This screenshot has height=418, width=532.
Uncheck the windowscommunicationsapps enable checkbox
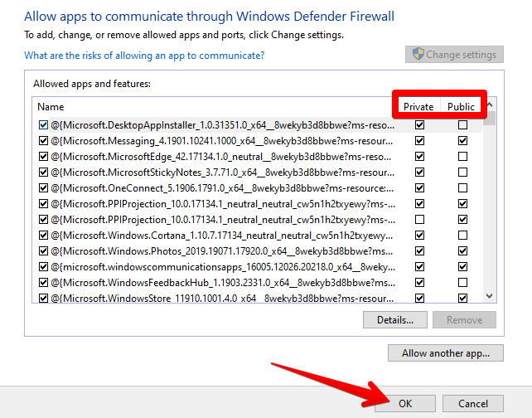click(x=43, y=266)
